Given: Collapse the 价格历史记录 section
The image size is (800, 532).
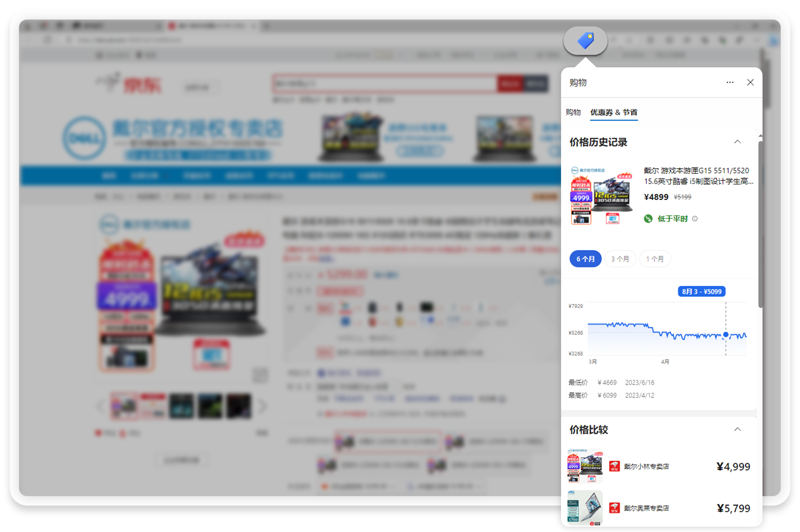Looking at the screenshot, I should click(737, 142).
